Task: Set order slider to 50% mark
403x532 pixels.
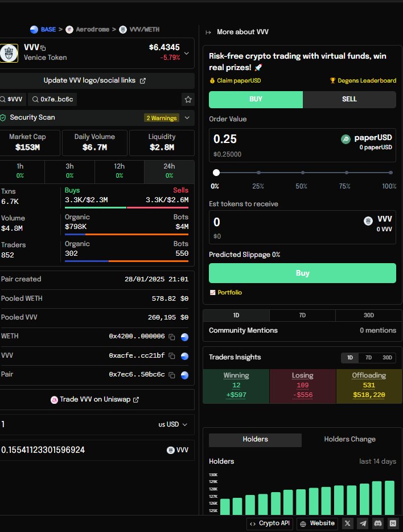Action: [x=302, y=173]
